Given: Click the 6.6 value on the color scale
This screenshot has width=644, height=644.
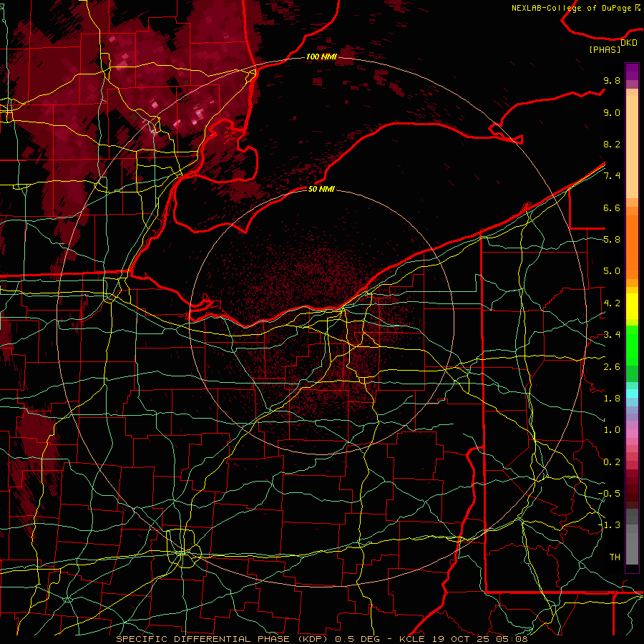Looking at the screenshot, I should [x=612, y=208].
